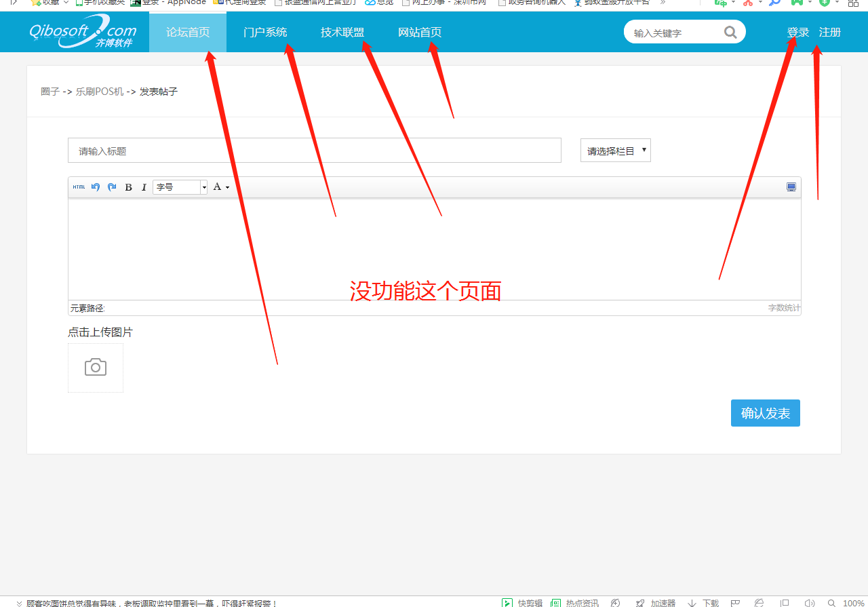Toggle bold formatting in the editor

(x=128, y=187)
